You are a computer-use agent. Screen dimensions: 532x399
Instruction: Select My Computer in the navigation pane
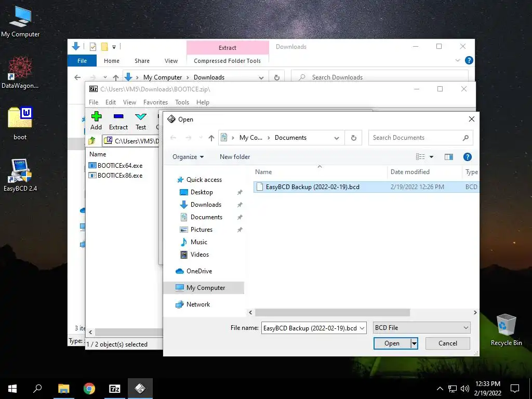(204, 288)
